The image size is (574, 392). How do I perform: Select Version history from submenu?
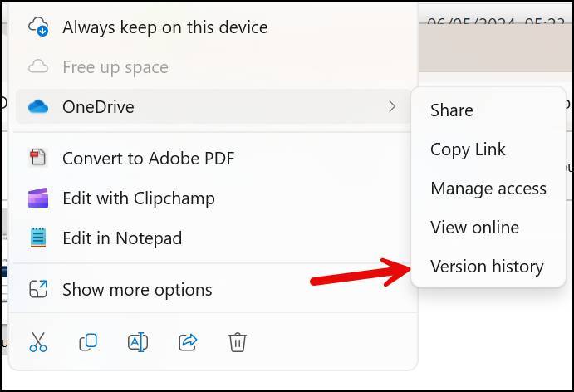click(487, 266)
